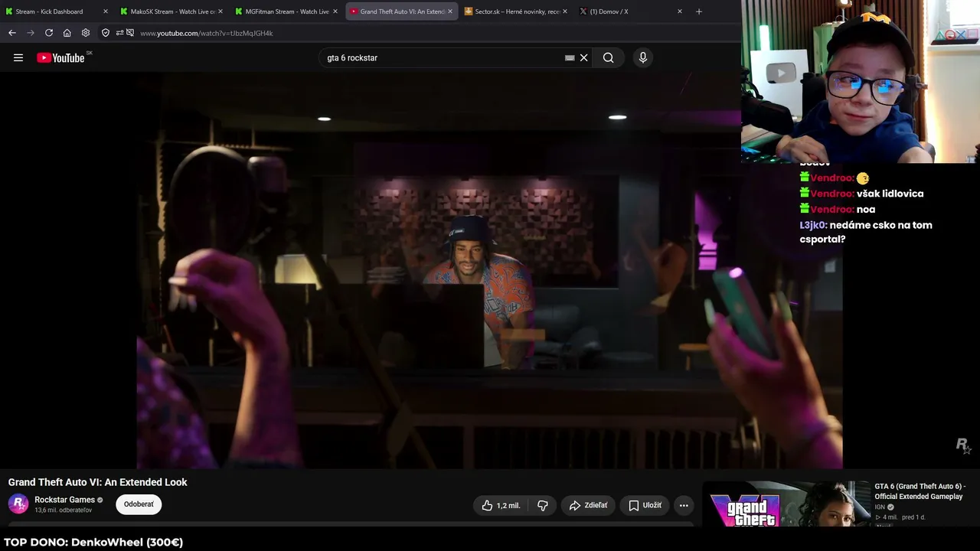980x551 pixels.
Task: Start voice search with the microphone
Action: pyautogui.click(x=642, y=57)
